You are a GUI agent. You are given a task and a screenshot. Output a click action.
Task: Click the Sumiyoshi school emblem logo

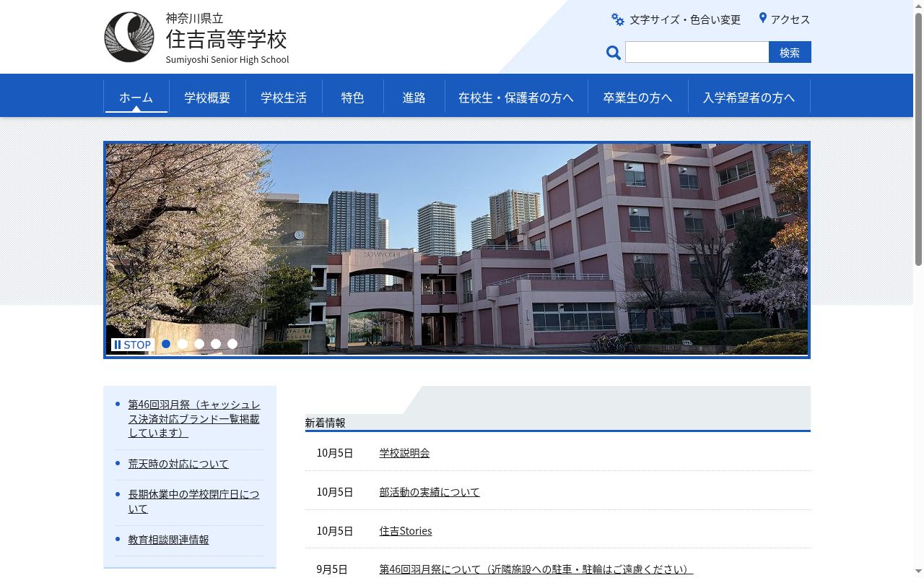(x=129, y=37)
